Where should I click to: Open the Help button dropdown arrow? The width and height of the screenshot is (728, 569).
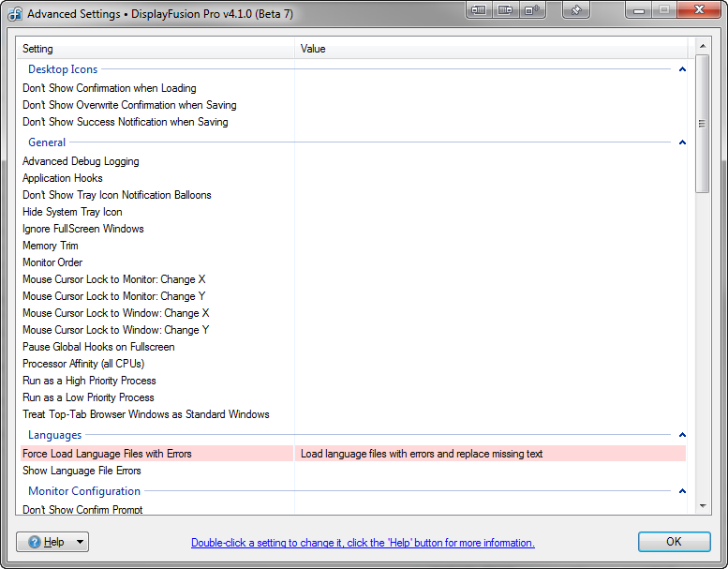[80, 542]
